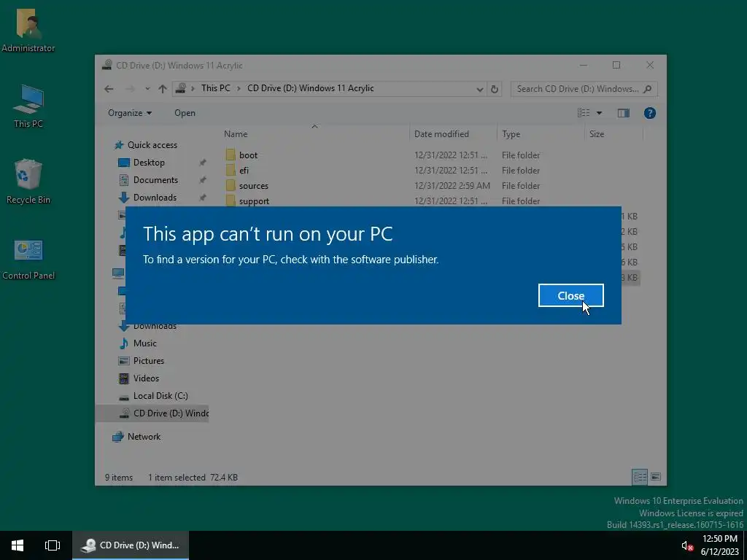The image size is (747, 560).
Task: Refresh the CD Drive folder view
Action: [x=495, y=89]
